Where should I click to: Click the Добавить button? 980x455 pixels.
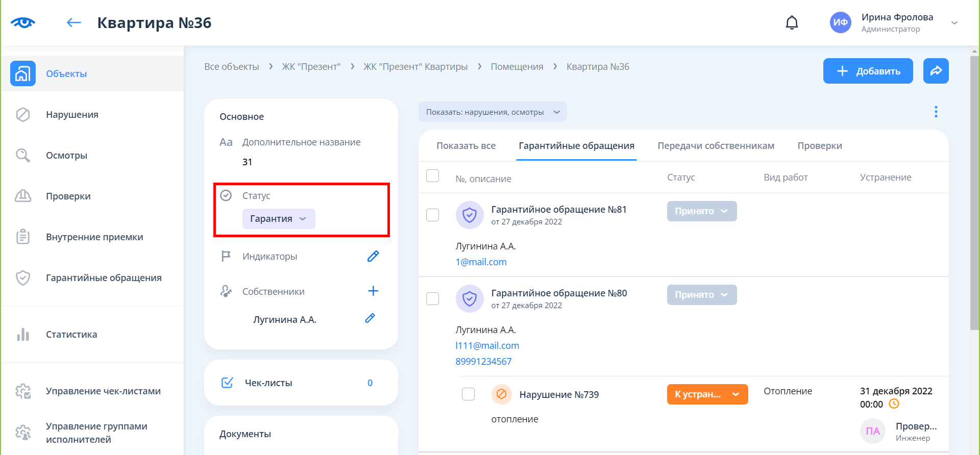click(868, 71)
